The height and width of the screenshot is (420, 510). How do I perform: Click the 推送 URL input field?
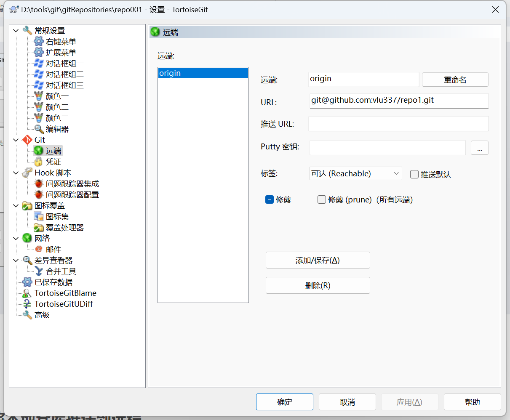399,124
